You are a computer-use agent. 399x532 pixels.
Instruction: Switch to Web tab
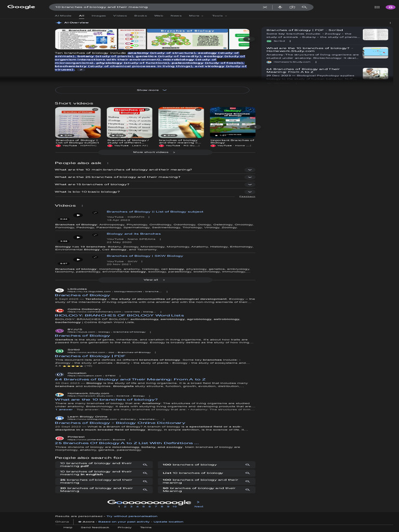159,16
